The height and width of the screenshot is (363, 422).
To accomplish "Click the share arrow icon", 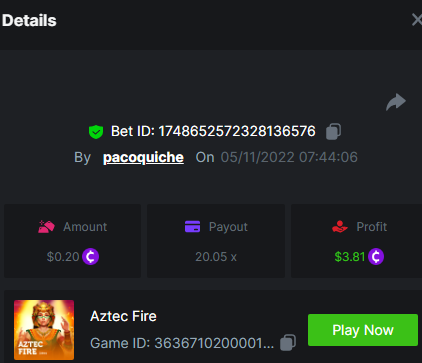I will pyautogui.click(x=396, y=102).
